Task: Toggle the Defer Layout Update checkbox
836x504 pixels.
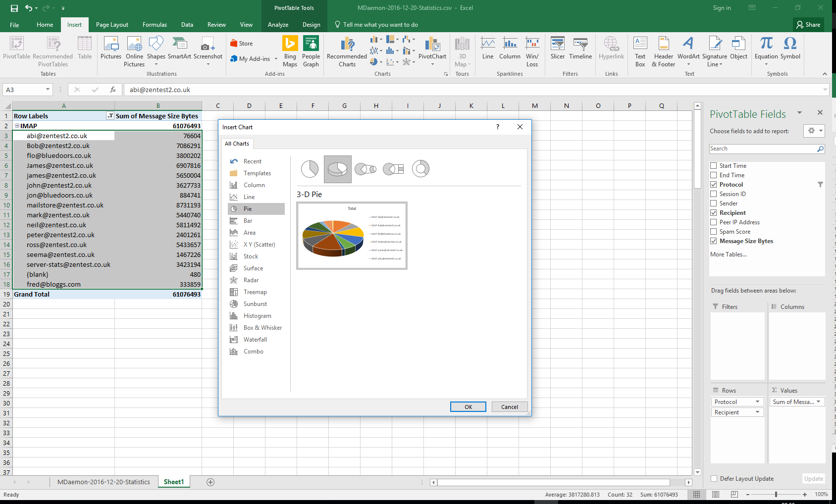Action: [714, 479]
